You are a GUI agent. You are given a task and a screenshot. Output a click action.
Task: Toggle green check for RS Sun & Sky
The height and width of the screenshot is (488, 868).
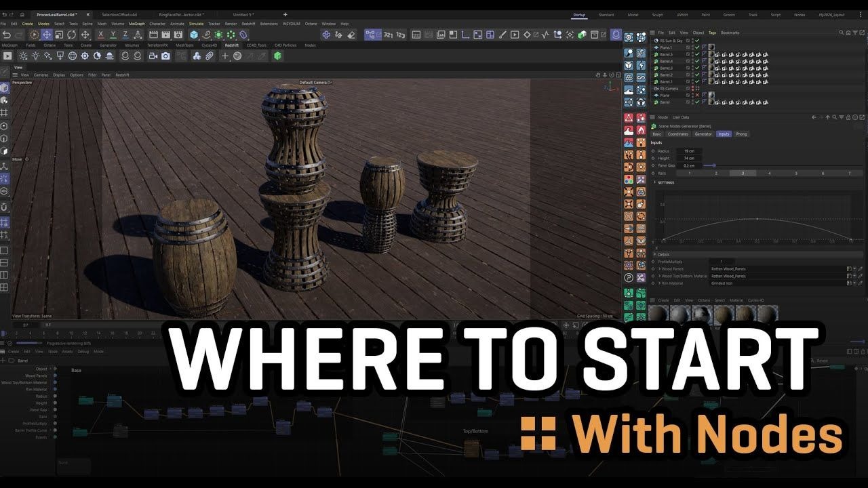point(697,41)
